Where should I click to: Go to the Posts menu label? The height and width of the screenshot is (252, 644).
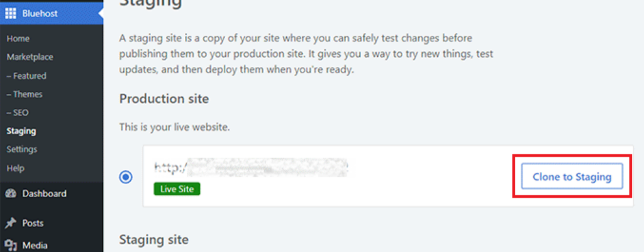click(x=33, y=223)
